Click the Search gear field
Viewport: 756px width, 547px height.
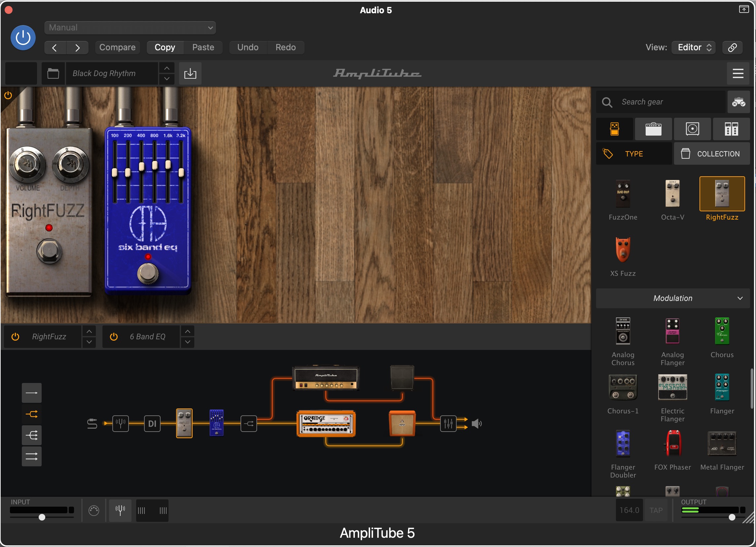point(661,102)
